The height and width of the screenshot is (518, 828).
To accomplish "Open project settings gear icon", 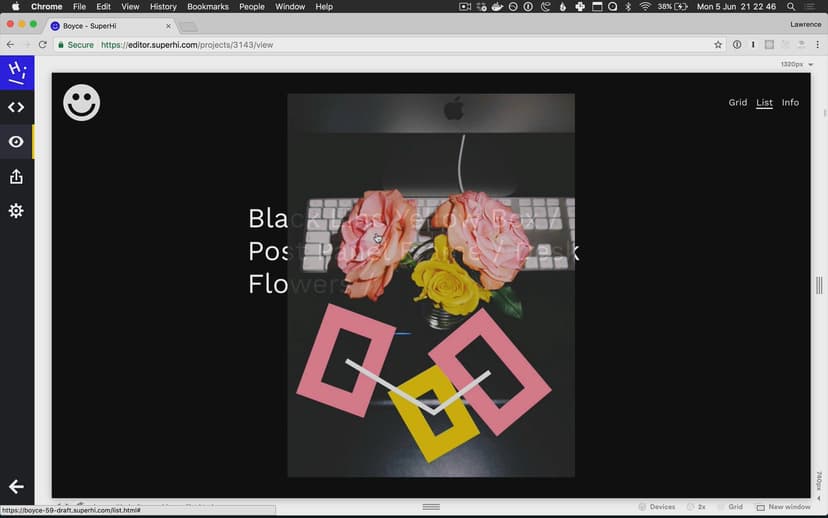I will click(x=16, y=211).
